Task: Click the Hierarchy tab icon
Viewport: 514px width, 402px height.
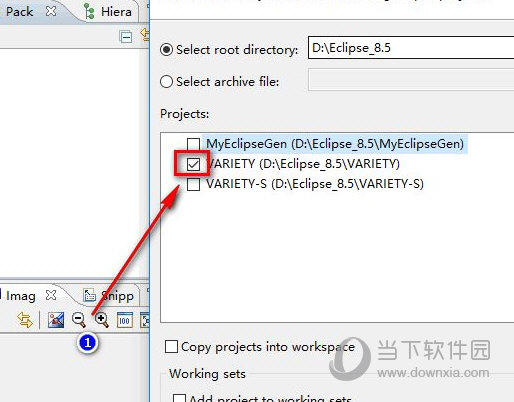Action: [89, 11]
